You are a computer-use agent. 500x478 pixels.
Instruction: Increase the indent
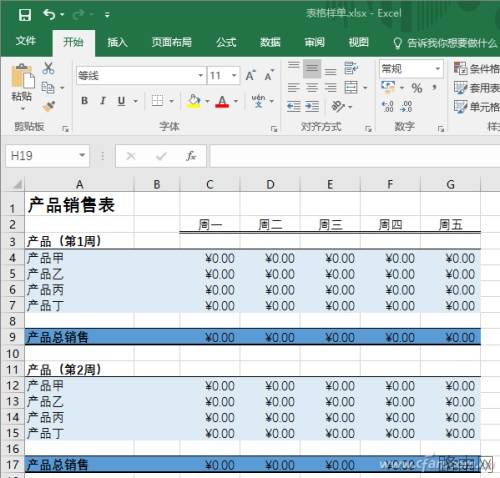point(312,106)
